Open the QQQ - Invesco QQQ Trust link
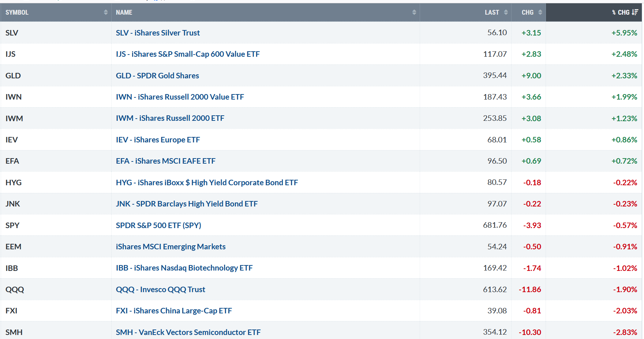This screenshot has height=339, width=644. (160, 290)
